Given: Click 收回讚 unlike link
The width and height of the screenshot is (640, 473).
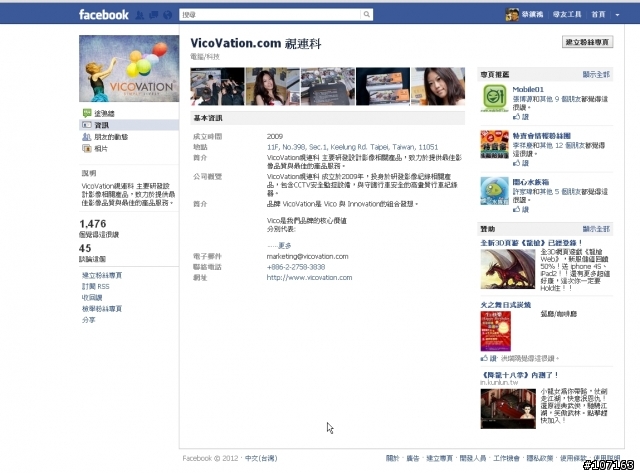Looking at the screenshot, I should [92, 298].
